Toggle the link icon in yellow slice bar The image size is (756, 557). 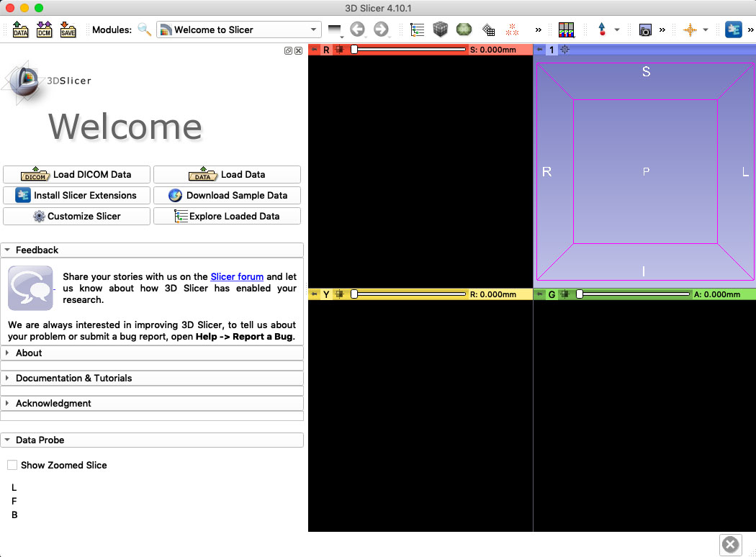tap(339, 294)
